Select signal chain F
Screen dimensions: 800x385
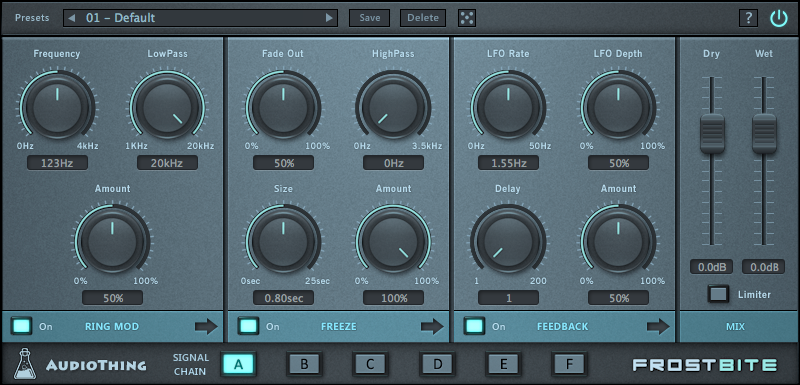[569, 364]
